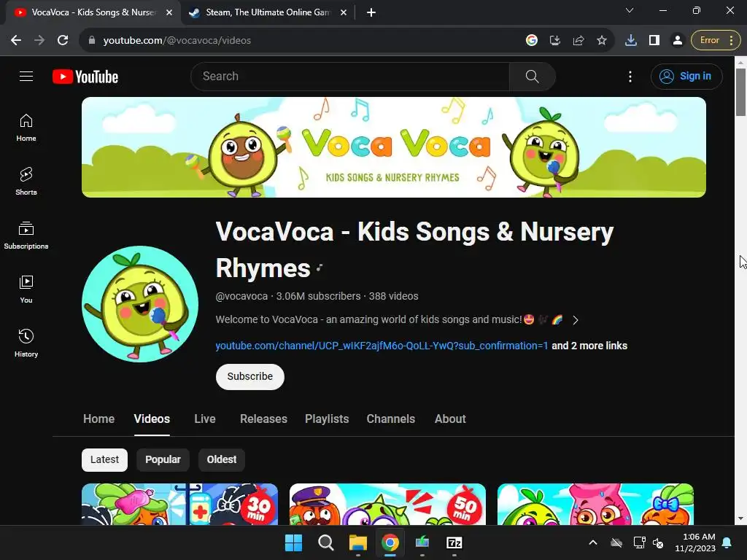Click the browser address bar URL
The image size is (747, 560).
tap(177, 41)
